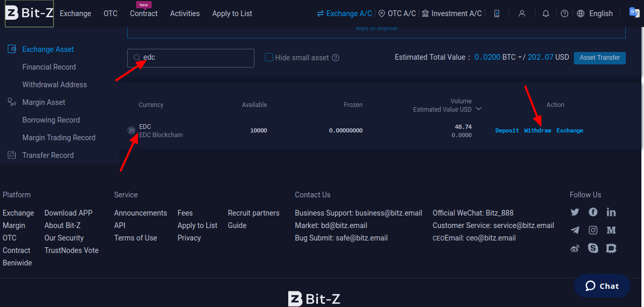Click Business Support email address
The height and width of the screenshot is (307, 644).
(x=388, y=213)
